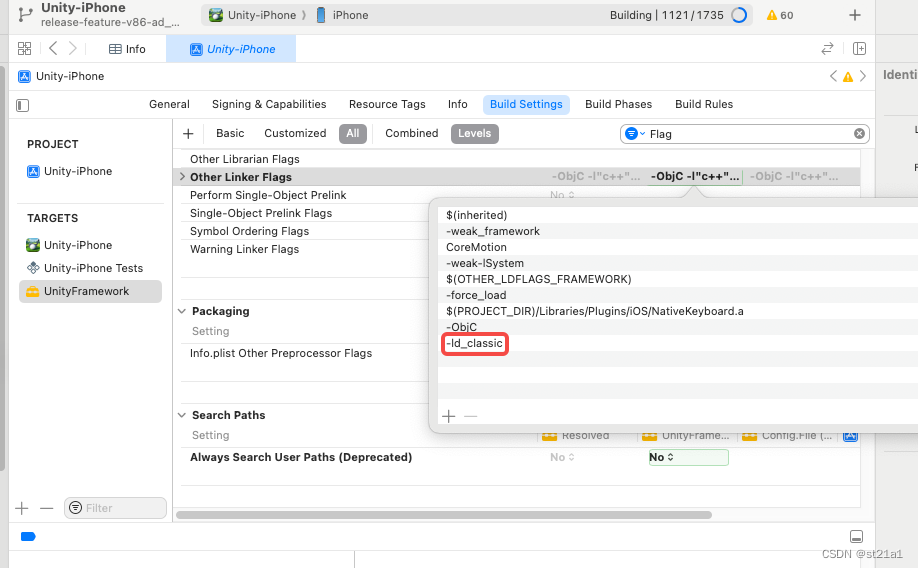Image resolution: width=918 pixels, height=568 pixels.
Task: Toggle the debug area panel icon
Action: point(856,536)
